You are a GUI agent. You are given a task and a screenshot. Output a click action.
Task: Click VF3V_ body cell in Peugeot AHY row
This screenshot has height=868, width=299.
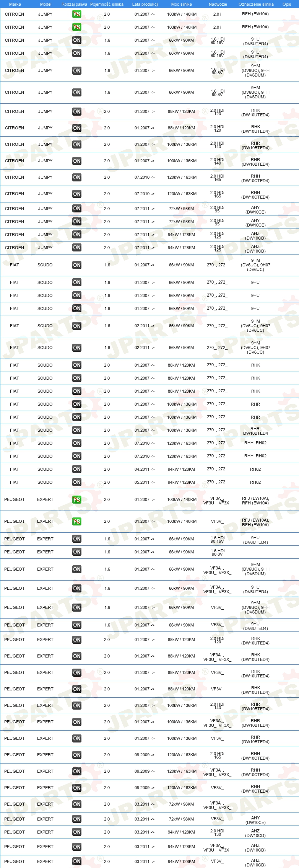click(217, 819)
